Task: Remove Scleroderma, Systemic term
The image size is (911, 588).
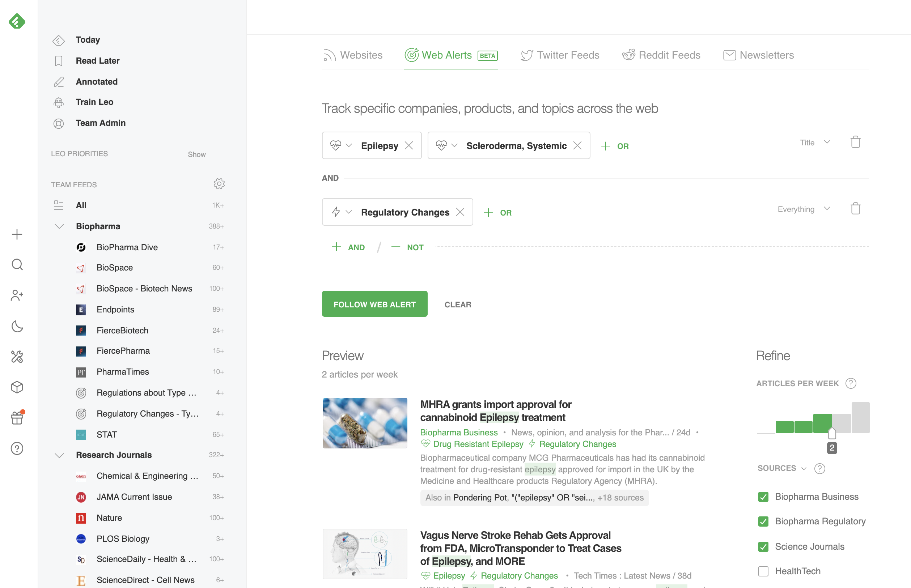Action: 577,145
